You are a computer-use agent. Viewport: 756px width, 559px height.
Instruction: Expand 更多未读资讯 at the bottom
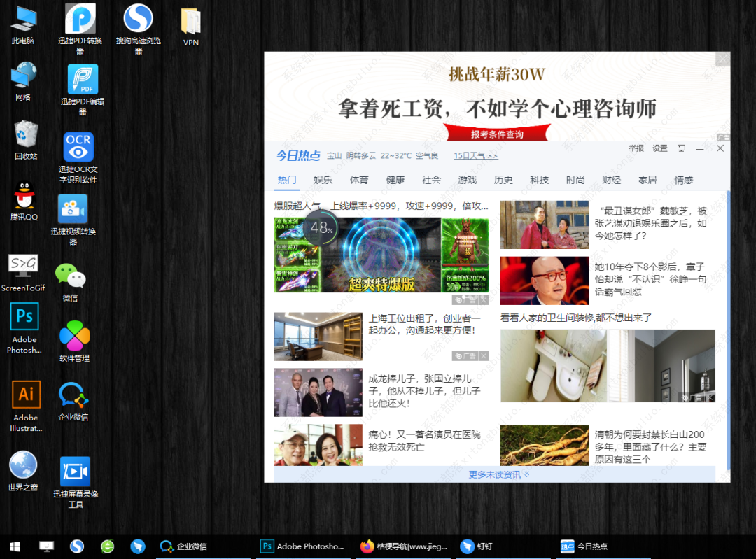tap(494, 474)
